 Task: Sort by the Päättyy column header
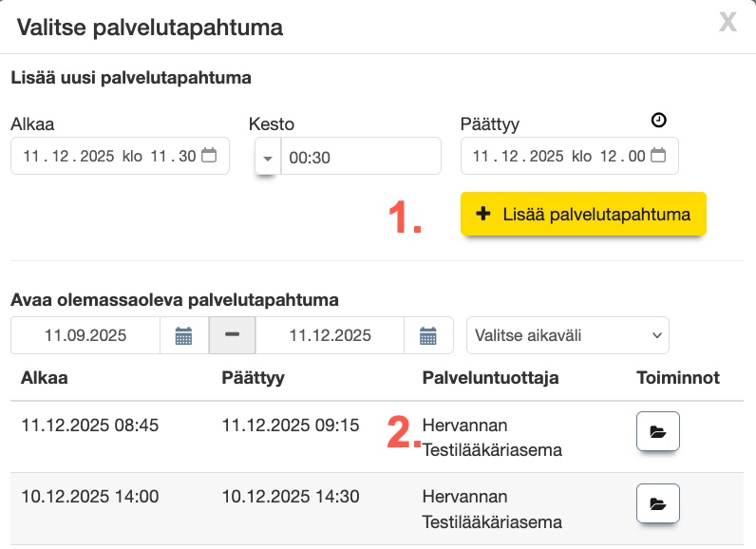[253, 378]
